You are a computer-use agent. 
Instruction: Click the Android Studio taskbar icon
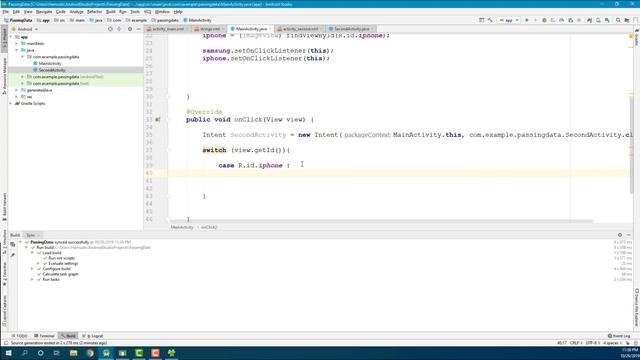coord(106,353)
